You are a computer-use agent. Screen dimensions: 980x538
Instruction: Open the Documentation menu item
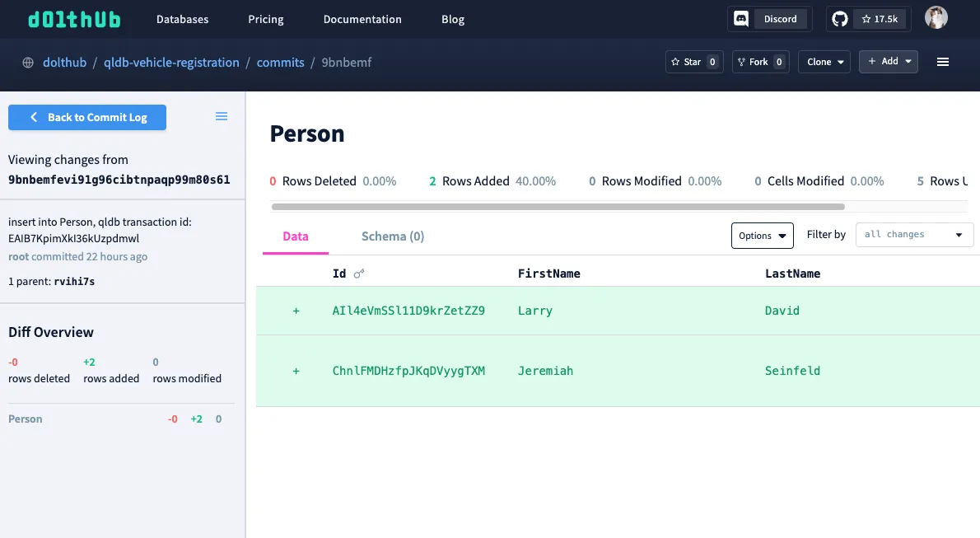(x=362, y=19)
